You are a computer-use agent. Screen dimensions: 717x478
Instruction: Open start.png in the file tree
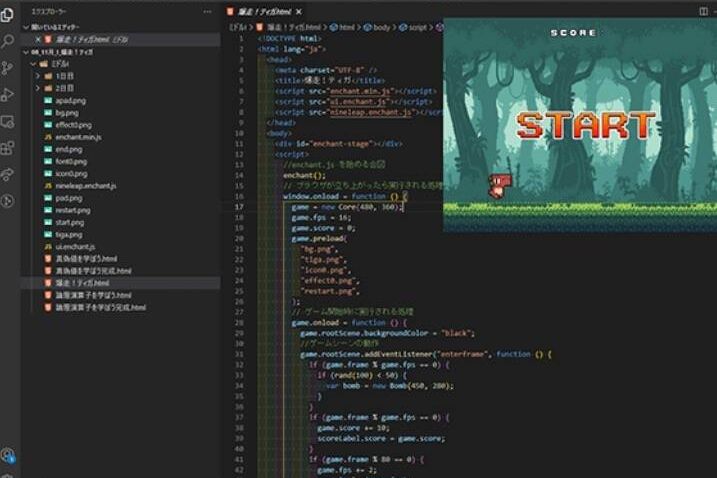(x=70, y=222)
